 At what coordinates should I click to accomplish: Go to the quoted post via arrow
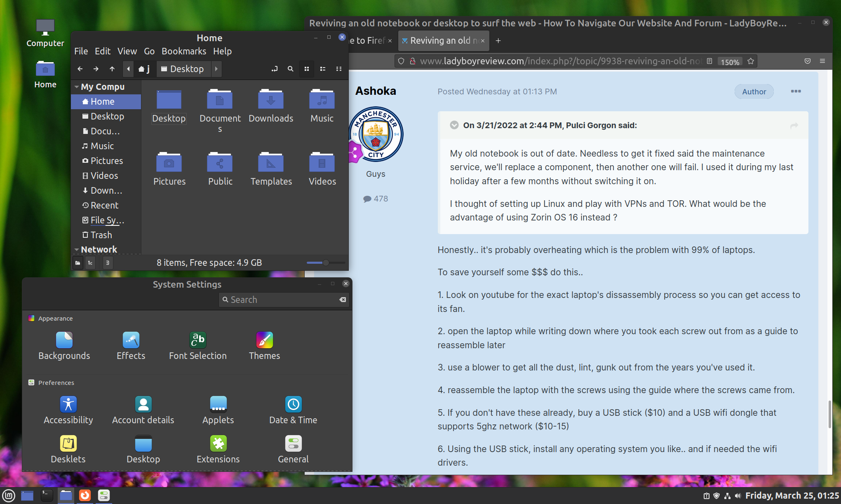click(794, 125)
